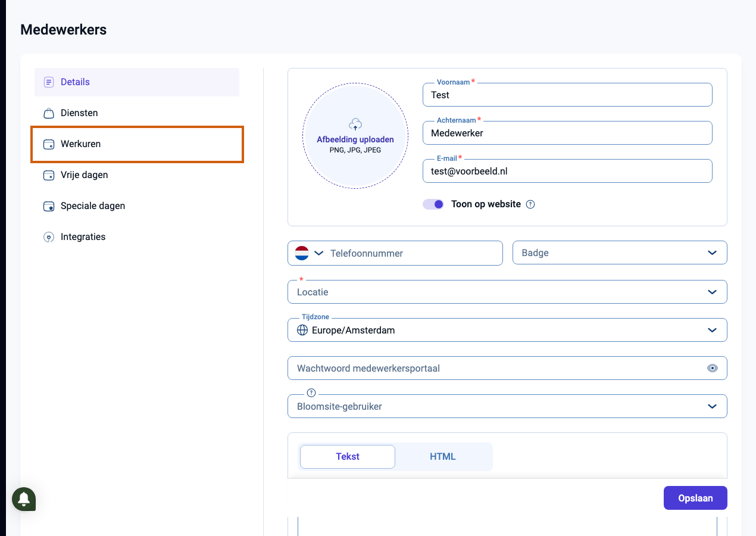Click the Voornaam input field
Image resolution: width=756 pixels, height=536 pixels.
coord(567,95)
